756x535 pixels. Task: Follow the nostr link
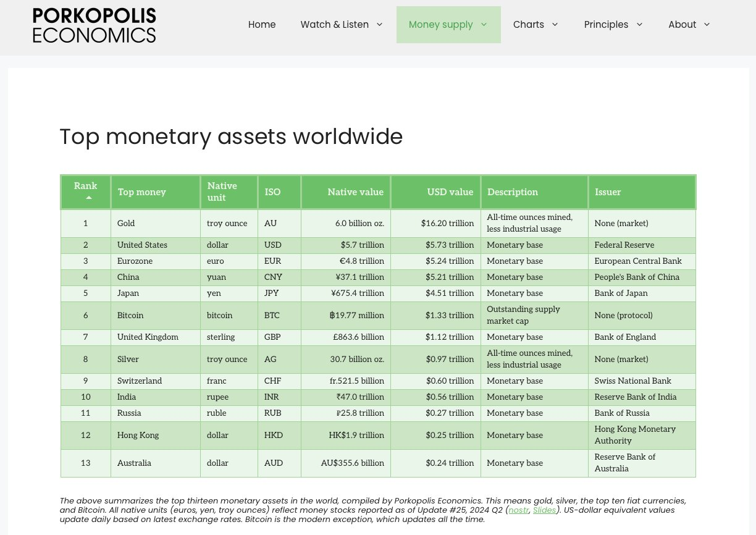click(x=519, y=510)
